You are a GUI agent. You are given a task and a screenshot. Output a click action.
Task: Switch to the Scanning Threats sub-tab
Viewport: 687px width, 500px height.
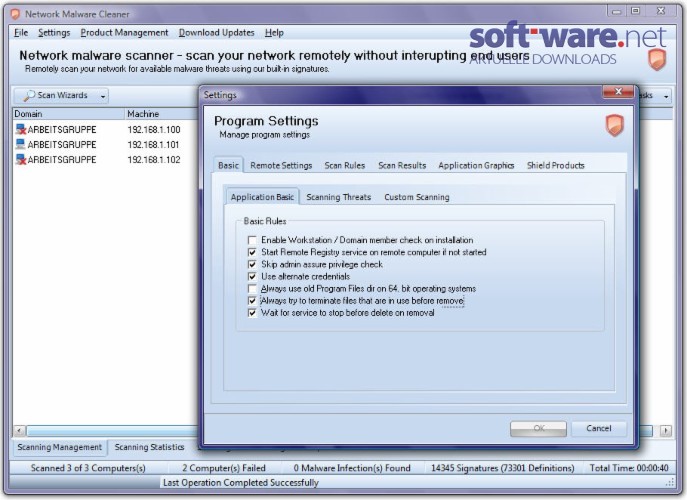pos(339,197)
